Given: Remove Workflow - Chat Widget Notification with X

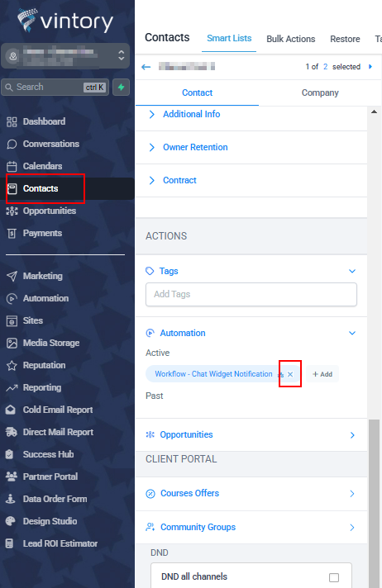Looking at the screenshot, I should tap(290, 374).
